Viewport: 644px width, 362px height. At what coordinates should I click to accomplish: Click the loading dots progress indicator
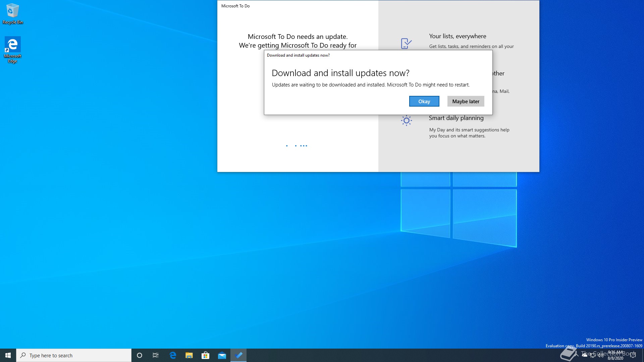point(297,146)
